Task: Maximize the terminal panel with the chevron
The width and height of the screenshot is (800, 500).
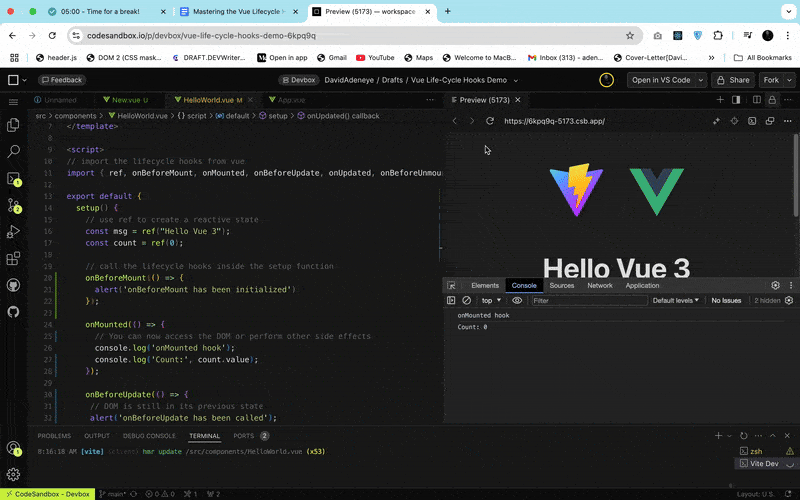Action: click(x=773, y=436)
